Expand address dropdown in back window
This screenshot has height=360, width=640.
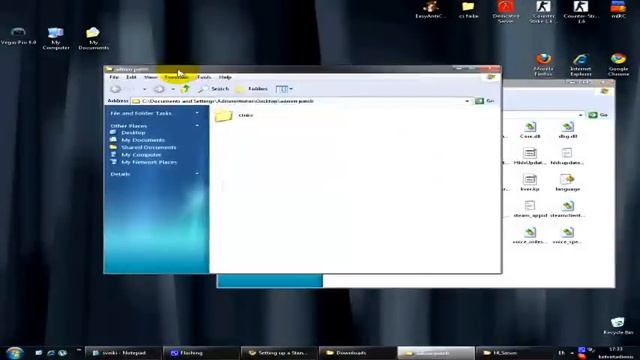click(580, 115)
